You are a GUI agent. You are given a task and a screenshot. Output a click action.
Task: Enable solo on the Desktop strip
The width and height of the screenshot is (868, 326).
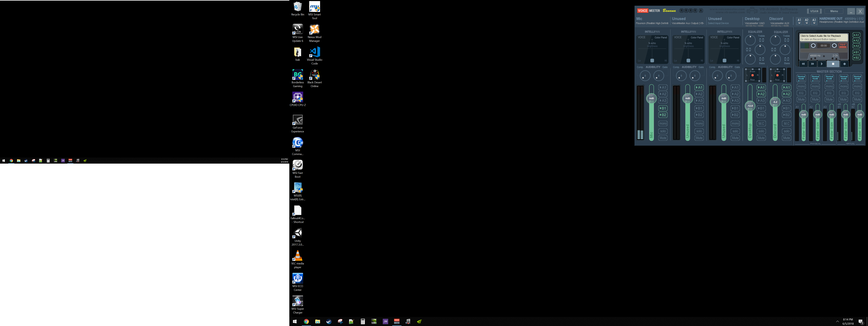coord(761,131)
